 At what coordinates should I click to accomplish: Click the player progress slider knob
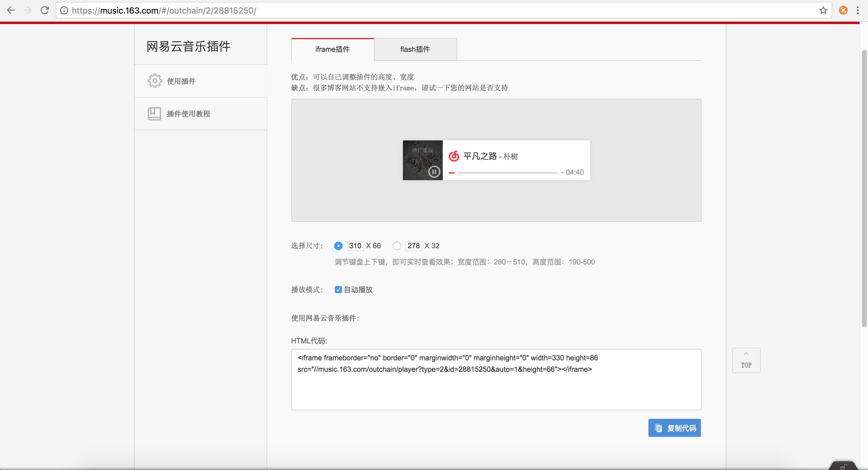457,173
